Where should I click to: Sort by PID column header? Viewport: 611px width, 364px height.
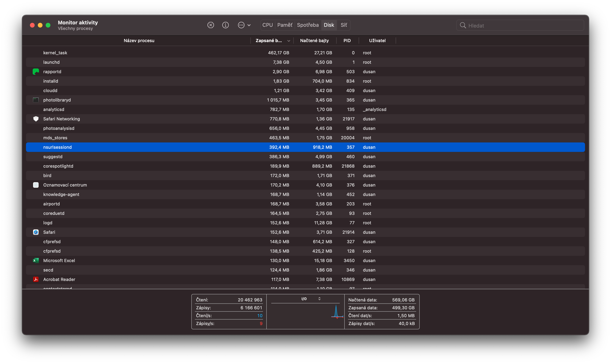[x=347, y=41]
